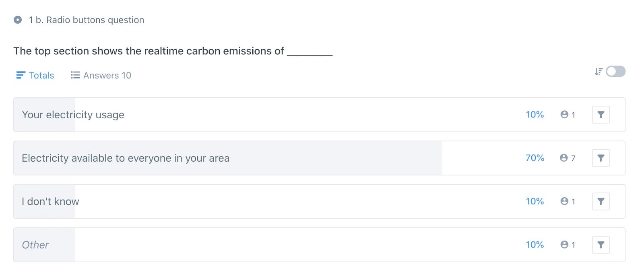This screenshot has height=278, width=644.
Task: Select the 'Your electricity usage' answer row
Action: pyautogui.click(x=319, y=115)
